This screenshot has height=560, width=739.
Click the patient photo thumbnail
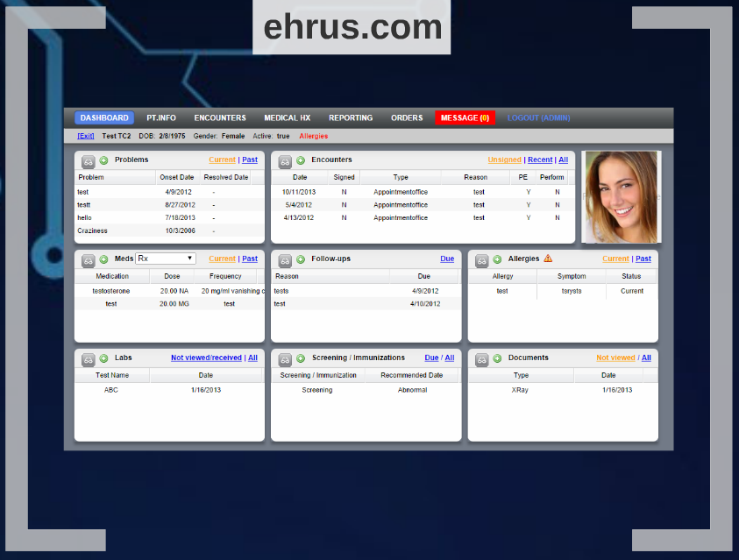tap(622, 197)
